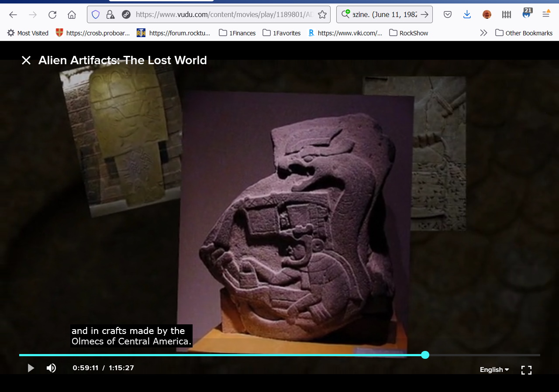Go back to previous page
This screenshot has height=392, width=559.
[13, 14]
